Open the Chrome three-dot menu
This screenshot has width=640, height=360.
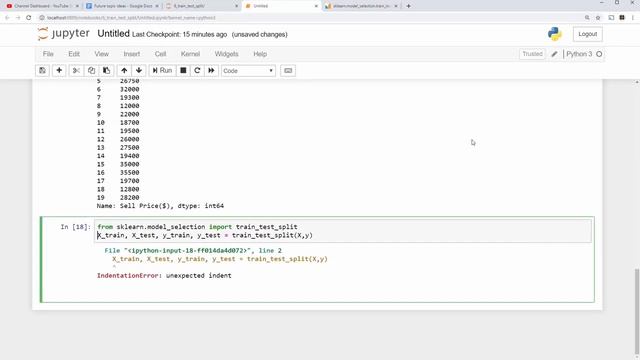633,18
